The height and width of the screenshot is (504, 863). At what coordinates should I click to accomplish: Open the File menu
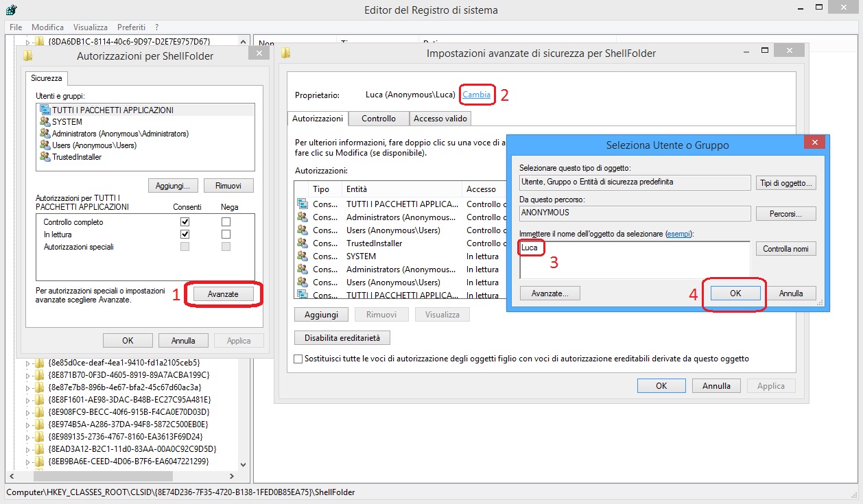[x=16, y=27]
